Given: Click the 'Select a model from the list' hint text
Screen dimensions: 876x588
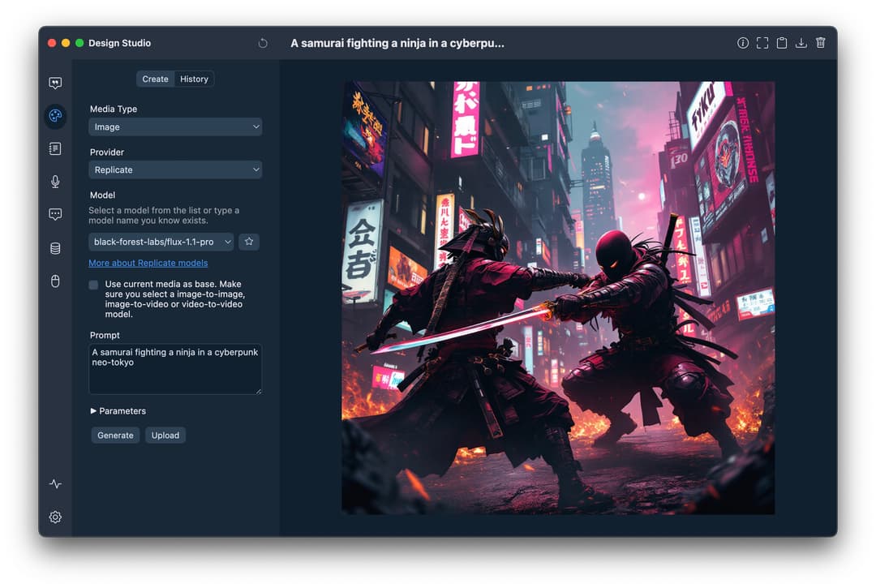Looking at the screenshot, I should [164, 216].
